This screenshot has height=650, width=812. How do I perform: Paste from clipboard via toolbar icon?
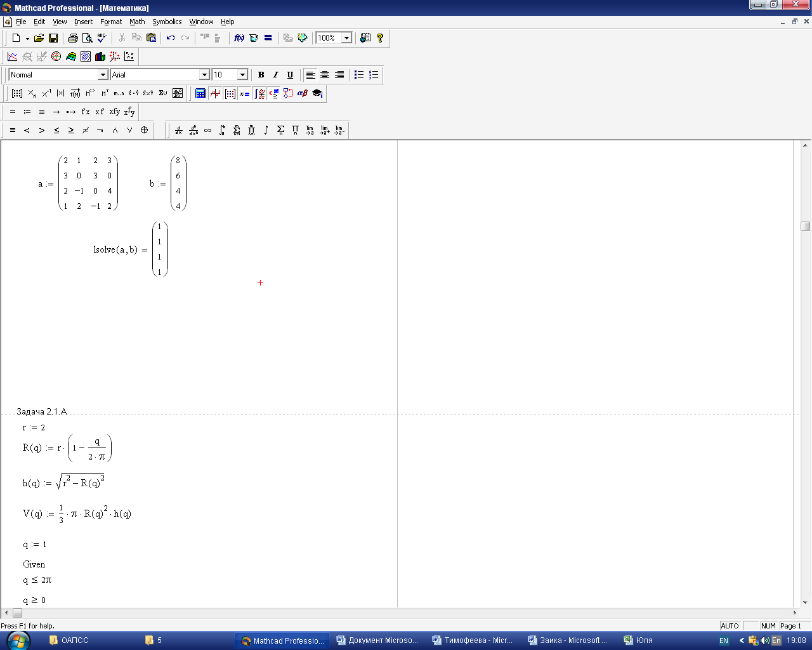pos(151,38)
